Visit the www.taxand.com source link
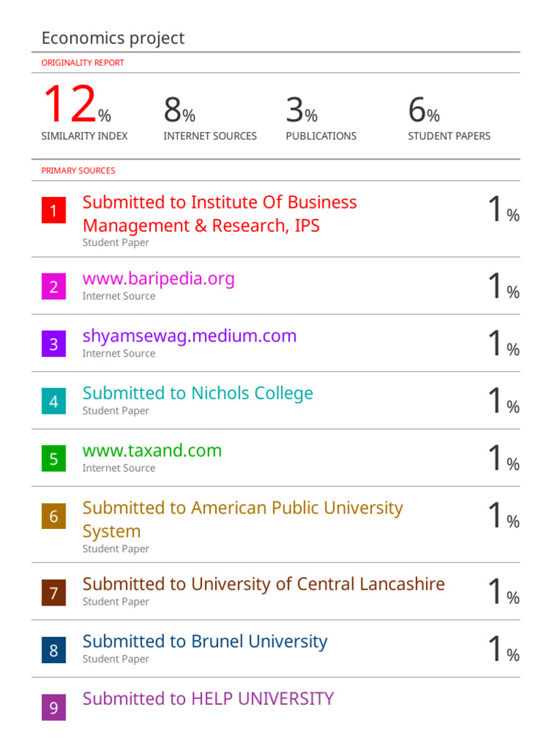 pyautogui.click(x=152, y=451)
